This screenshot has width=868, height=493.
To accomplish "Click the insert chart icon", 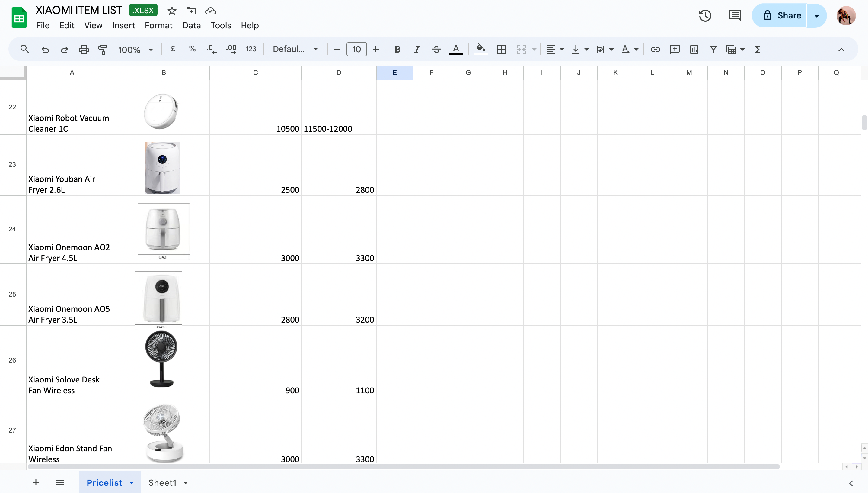I will click(694, 50).
